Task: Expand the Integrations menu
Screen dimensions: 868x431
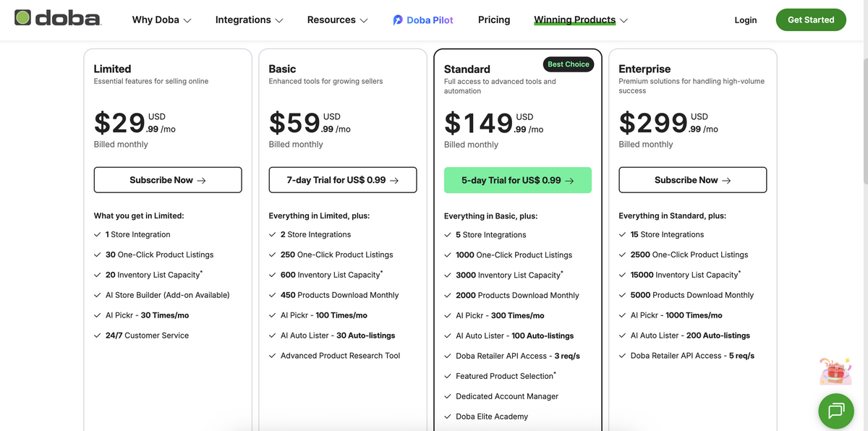Action: point(249,20)
